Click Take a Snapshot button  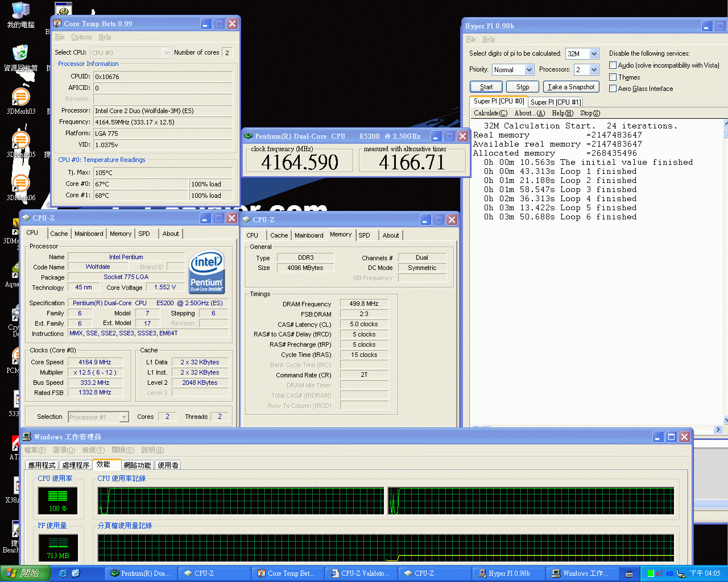pyautogui.click(x=571, y=87)
